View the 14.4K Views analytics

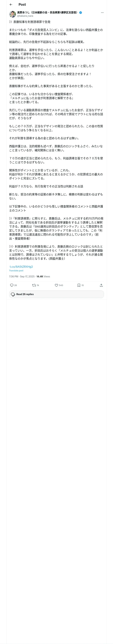[43, 277]
